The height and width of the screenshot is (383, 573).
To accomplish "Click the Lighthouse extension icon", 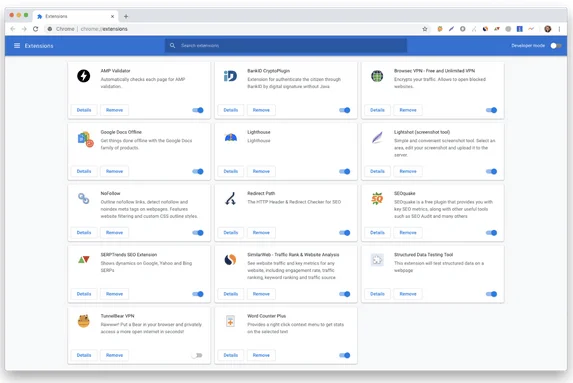I will (x=231, y=137).
